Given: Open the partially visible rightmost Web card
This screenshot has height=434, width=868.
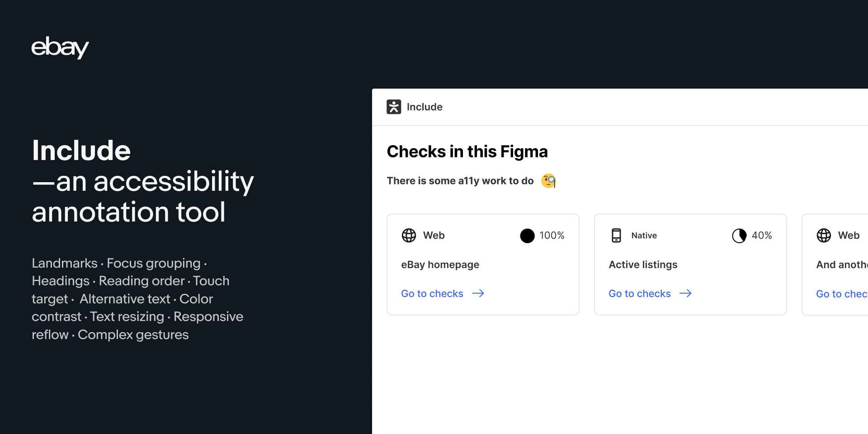Looking at the screenshot, I should pyautogui.click(x=841, y=264).
